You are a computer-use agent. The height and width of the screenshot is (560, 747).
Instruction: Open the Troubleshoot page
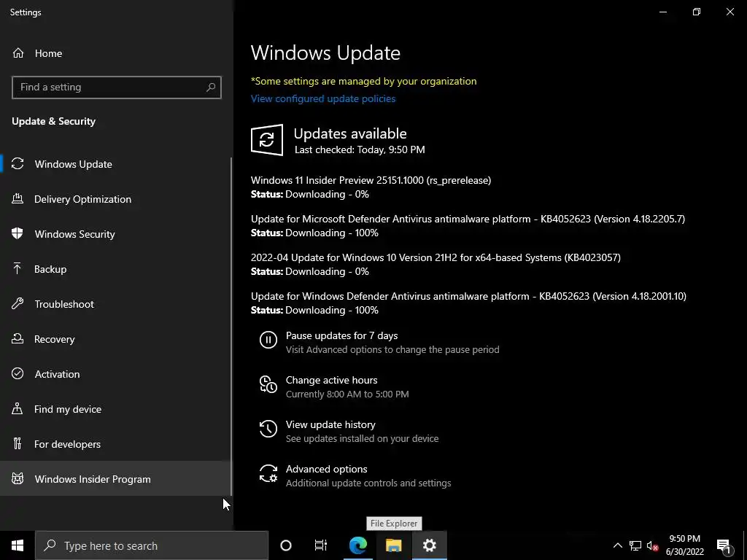[x=116, y=304]
